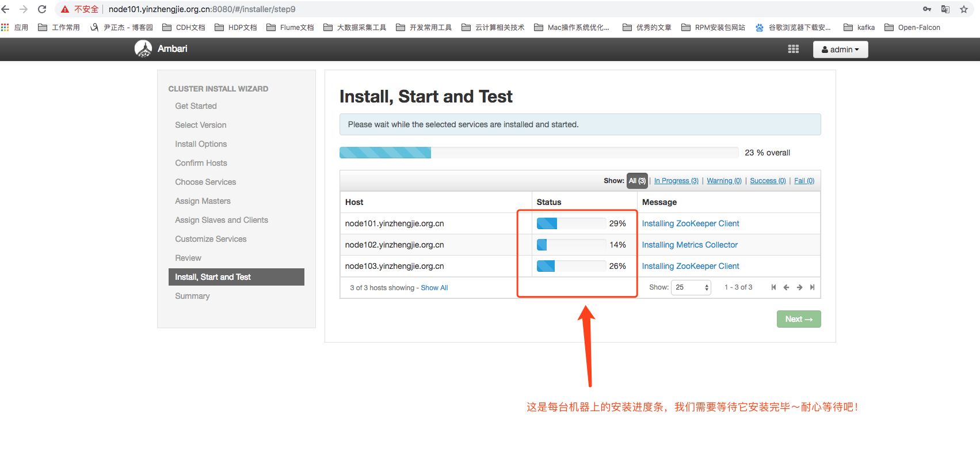Click the browser forward arrow

tap(24, 9)
